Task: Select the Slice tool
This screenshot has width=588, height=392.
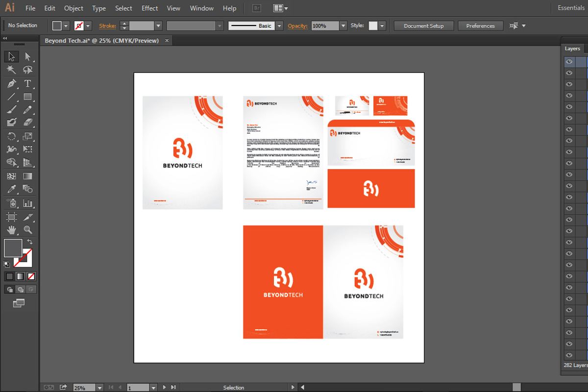Action: click(28, 217)
